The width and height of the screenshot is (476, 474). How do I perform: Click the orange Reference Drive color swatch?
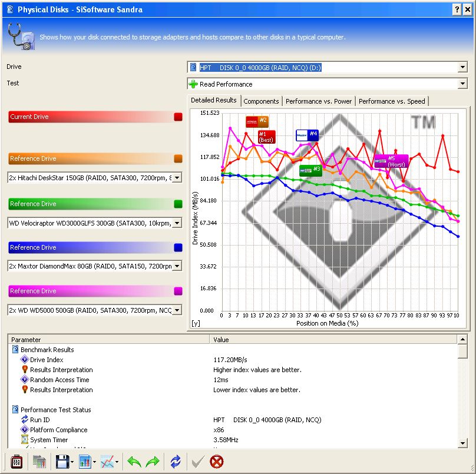coord(178,158)
